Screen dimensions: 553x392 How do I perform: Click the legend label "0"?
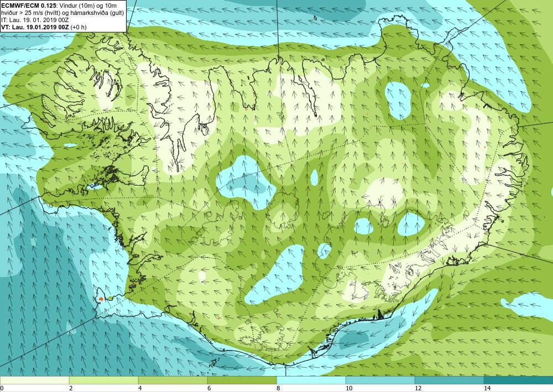[x=2, y=388]
